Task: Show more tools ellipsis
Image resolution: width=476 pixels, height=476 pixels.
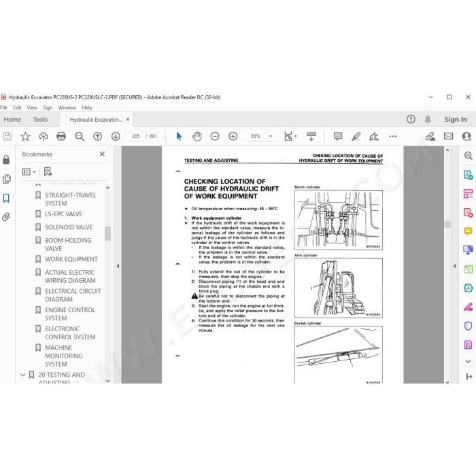Action: pyautogui.click(x=393, y=136)
